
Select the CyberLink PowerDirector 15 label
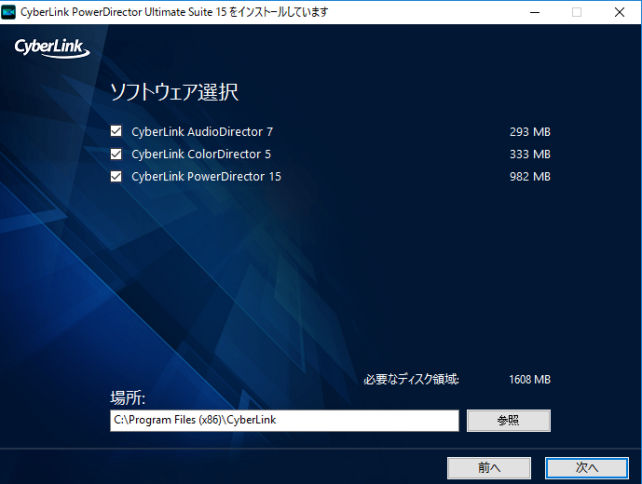(x=206, y=177)
